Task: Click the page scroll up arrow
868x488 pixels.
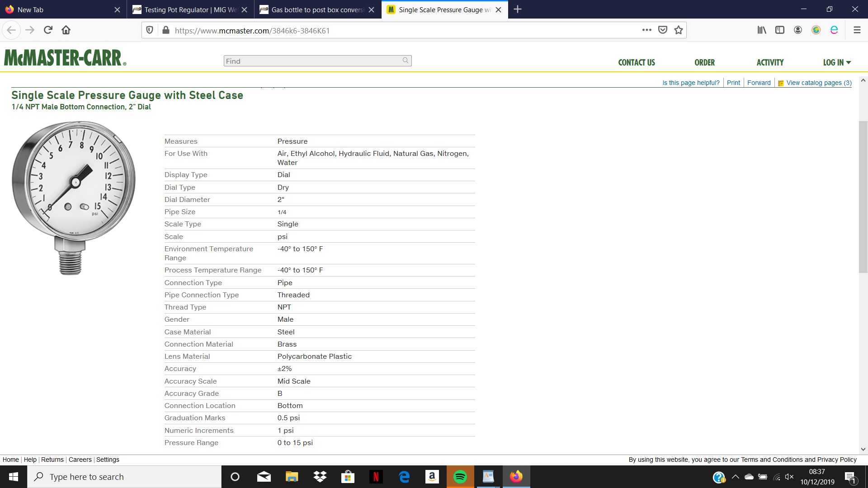Action: (863, 80)
